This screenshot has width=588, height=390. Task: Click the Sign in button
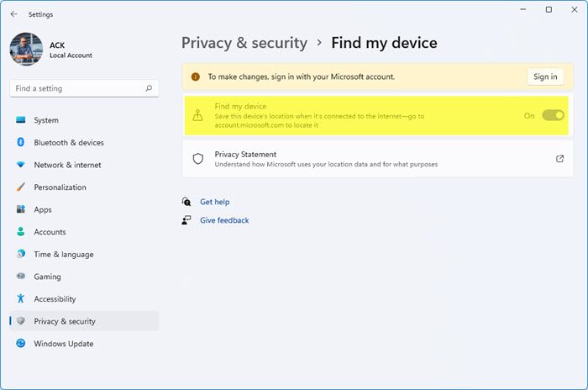pos(545,76)
